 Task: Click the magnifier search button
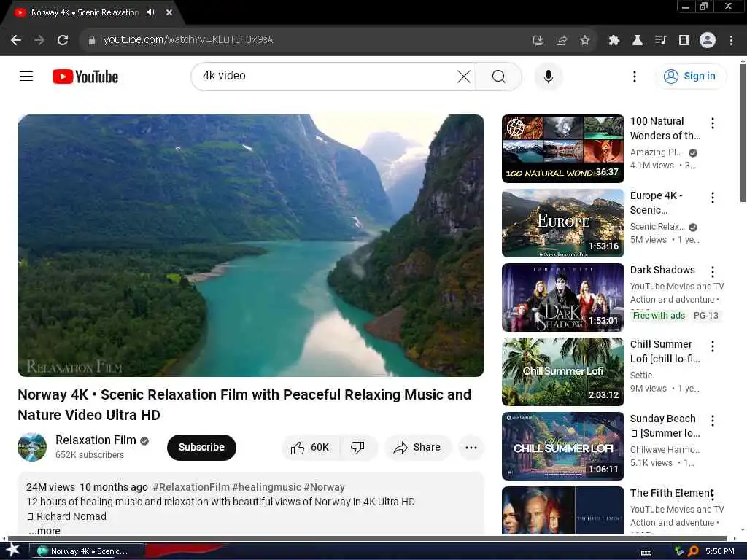[499, 76]
